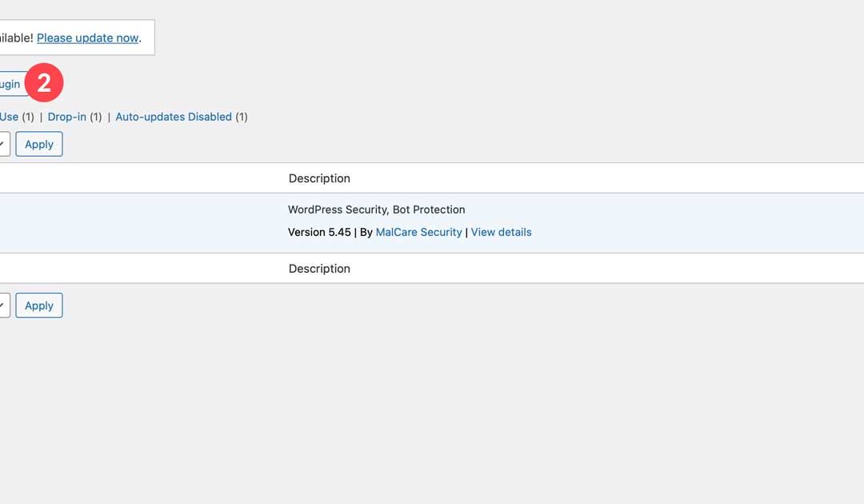Click the Auto-updates Disabled count (1)
This screenshot has width=864, height=504.
[x=242, y=117]
